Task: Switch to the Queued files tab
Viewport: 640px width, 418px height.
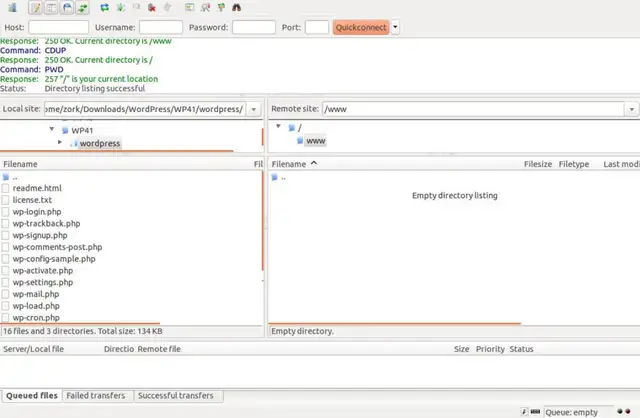Action: [x=32, y=396]
